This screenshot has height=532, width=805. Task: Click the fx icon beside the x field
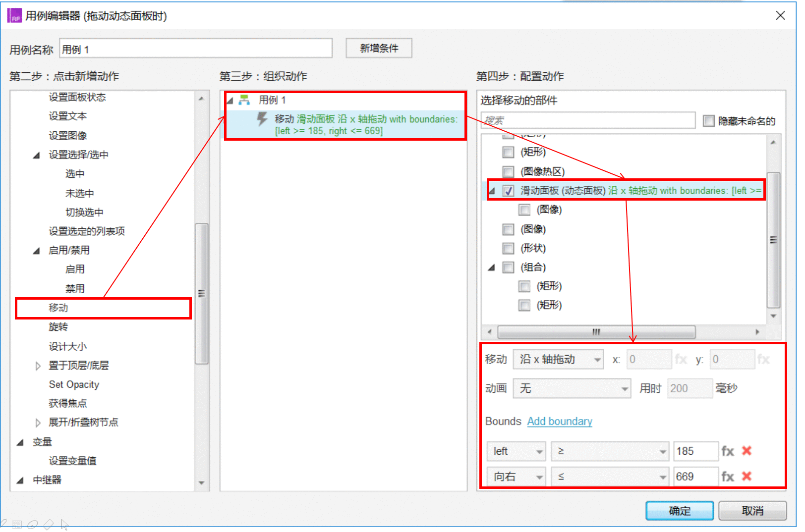[681, 360]
